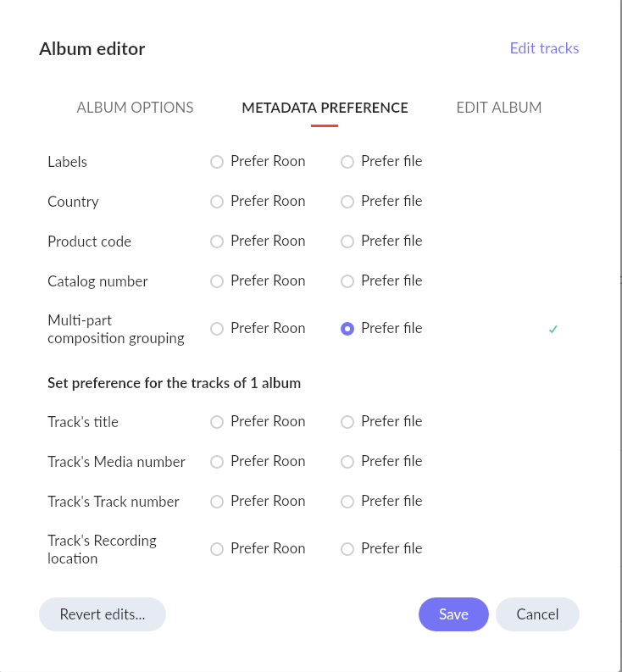Screen dimensions: 622x672
Task: Set Product code to Prefer file
Action: coord(347,242)
